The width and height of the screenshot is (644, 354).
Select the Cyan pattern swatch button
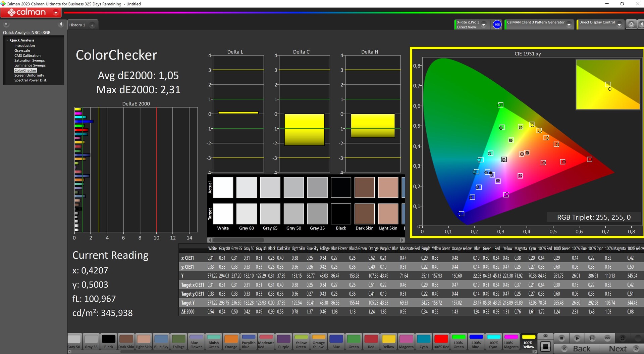424,342
